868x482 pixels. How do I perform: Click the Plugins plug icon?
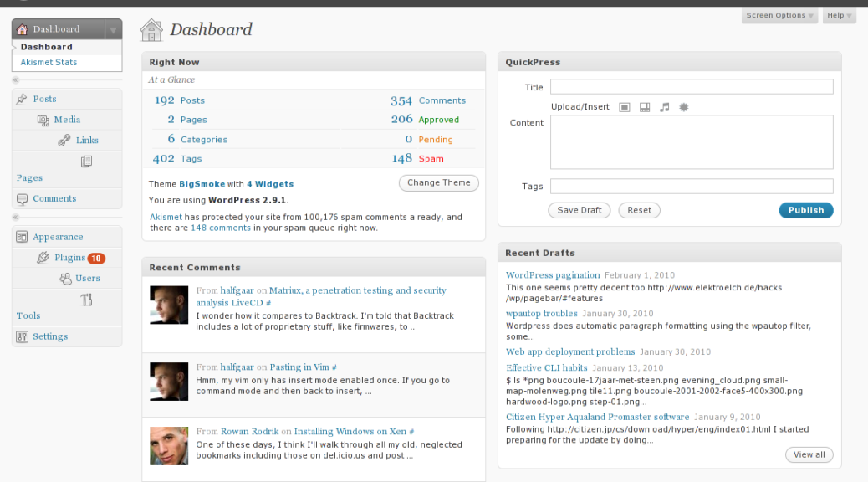tap(43, 258)
